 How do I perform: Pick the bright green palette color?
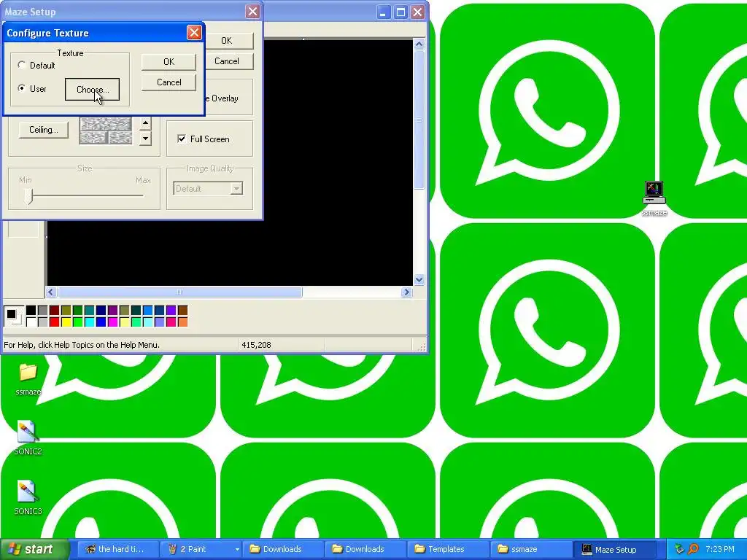(77, 322)
